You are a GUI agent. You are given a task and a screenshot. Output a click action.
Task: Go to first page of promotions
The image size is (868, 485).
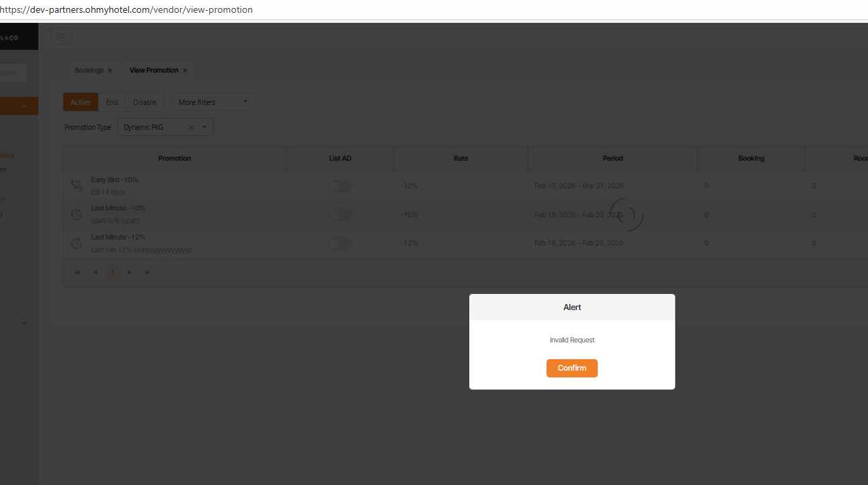coord(77,272)
